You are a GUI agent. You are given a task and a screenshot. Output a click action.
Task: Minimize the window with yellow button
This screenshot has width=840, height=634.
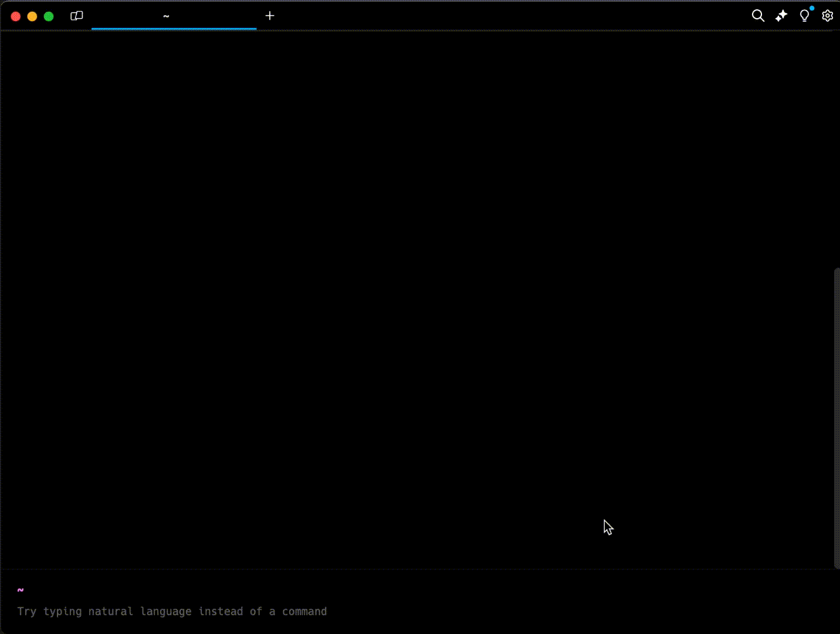pyautogui.click(x=32, y=16)
